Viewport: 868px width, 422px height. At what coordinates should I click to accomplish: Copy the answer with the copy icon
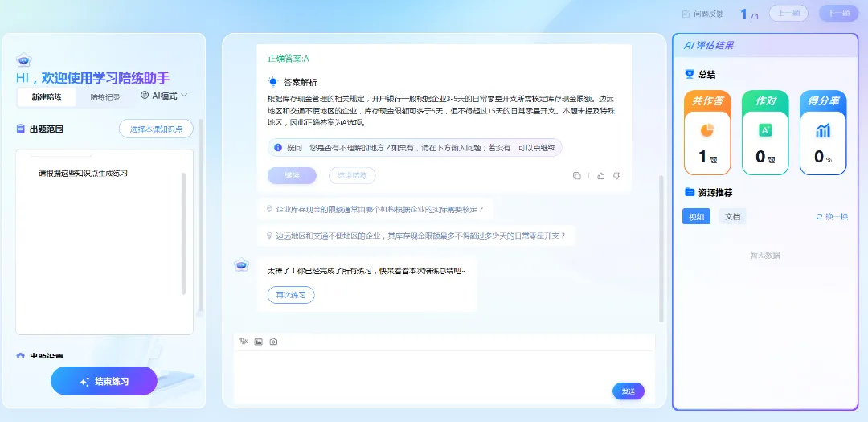[x=577, y=175]
